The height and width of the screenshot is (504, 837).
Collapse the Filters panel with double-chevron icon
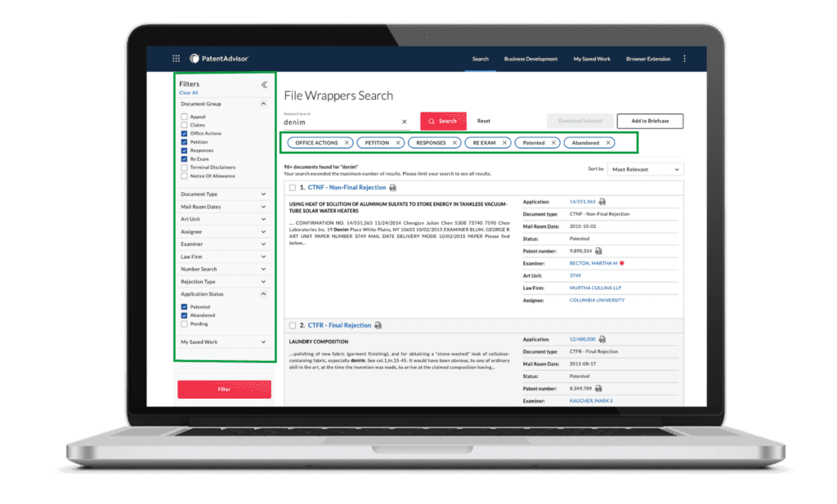264,84
